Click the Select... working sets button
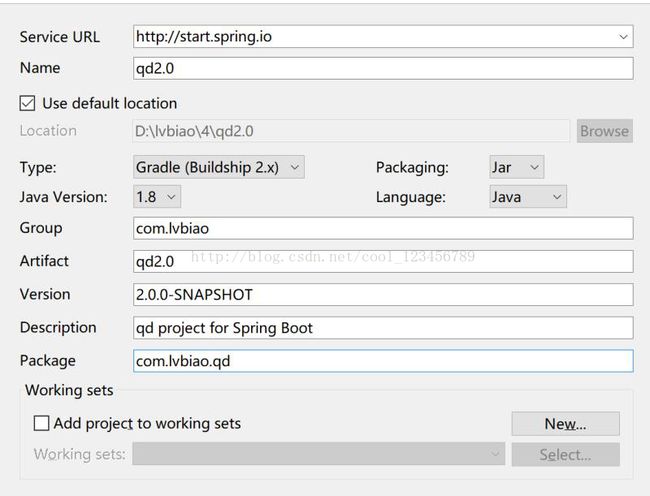Viewport: 650px width, 496px height. pos(565,455)
